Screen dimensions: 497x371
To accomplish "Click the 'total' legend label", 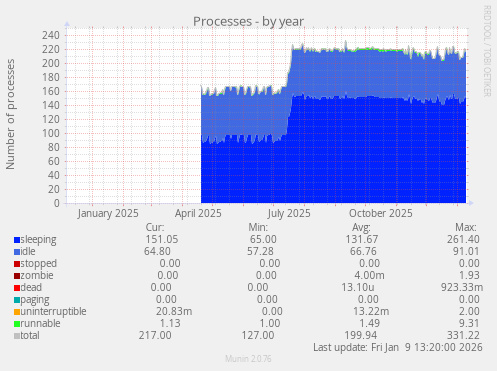I will (x=30, y=335).
